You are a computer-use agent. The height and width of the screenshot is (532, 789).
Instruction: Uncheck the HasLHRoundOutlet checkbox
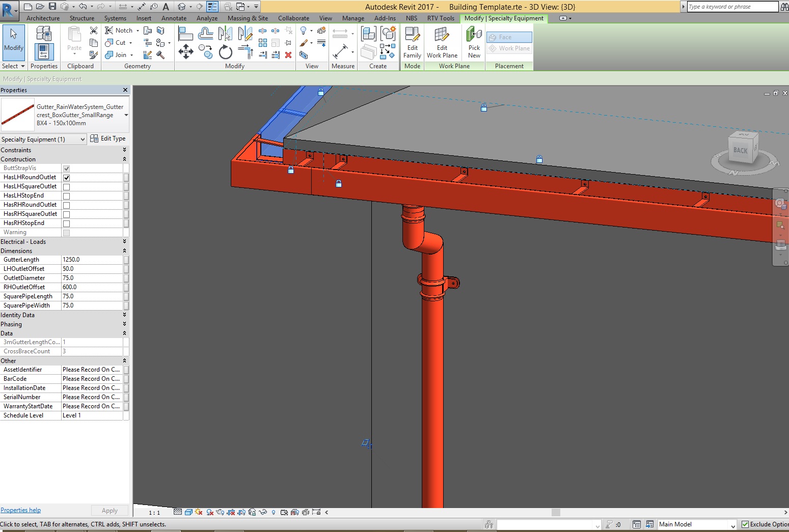[x=66, y=178]
